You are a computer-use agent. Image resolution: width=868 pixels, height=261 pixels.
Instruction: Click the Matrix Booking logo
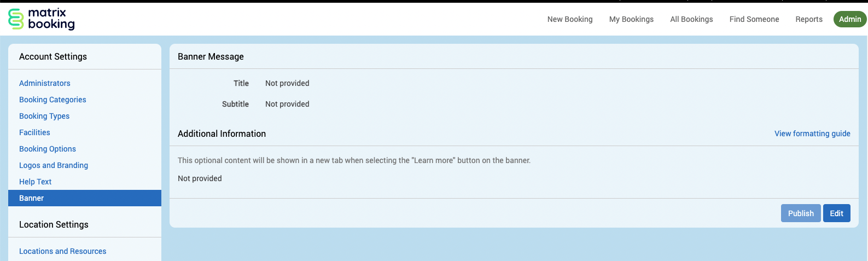click(x=42, y=19)
